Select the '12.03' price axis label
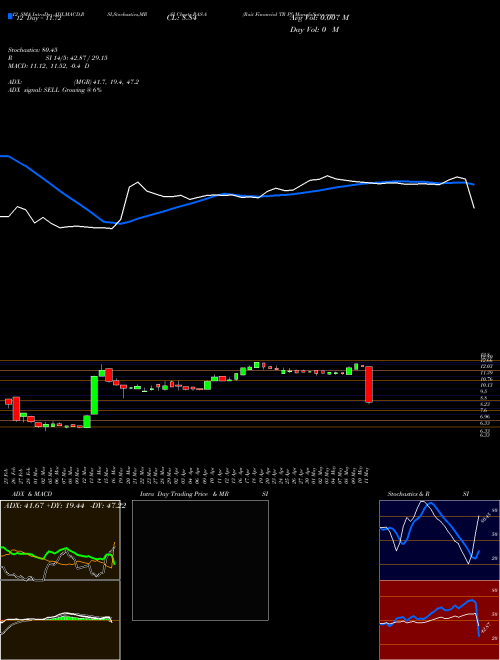500x660 pixels. pyautogui.click(x=485, y=367)
